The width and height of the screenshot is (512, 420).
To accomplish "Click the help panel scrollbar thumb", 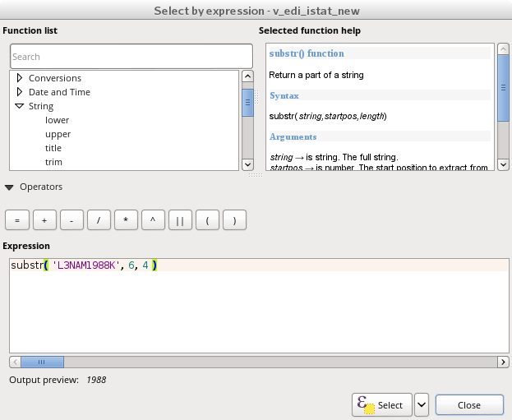I will coord(503,88).
